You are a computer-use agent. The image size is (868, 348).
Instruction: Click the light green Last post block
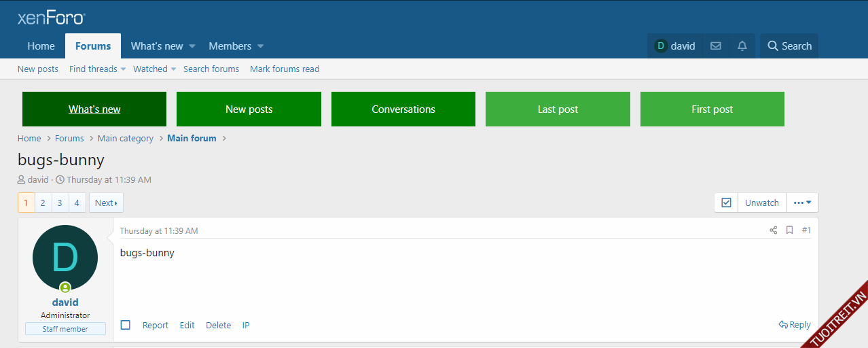558,109
